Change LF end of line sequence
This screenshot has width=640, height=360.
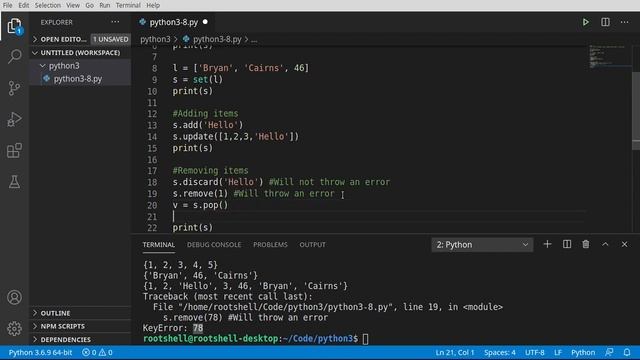[x=558, y=352]
